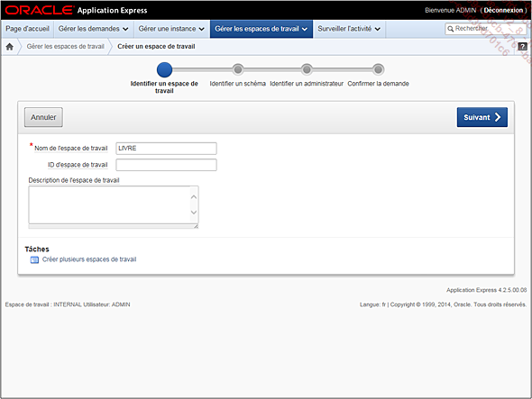
Task: Click the Suivant button
Action: pos(482,117)
